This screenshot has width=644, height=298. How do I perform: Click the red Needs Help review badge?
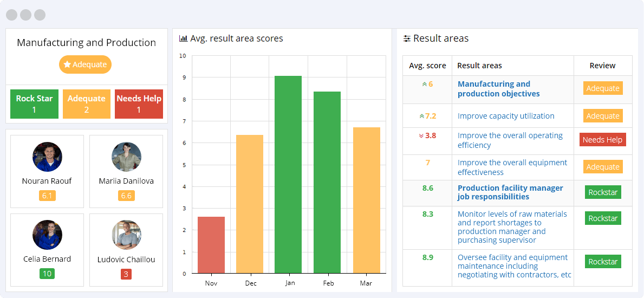(x=602, y=140)
